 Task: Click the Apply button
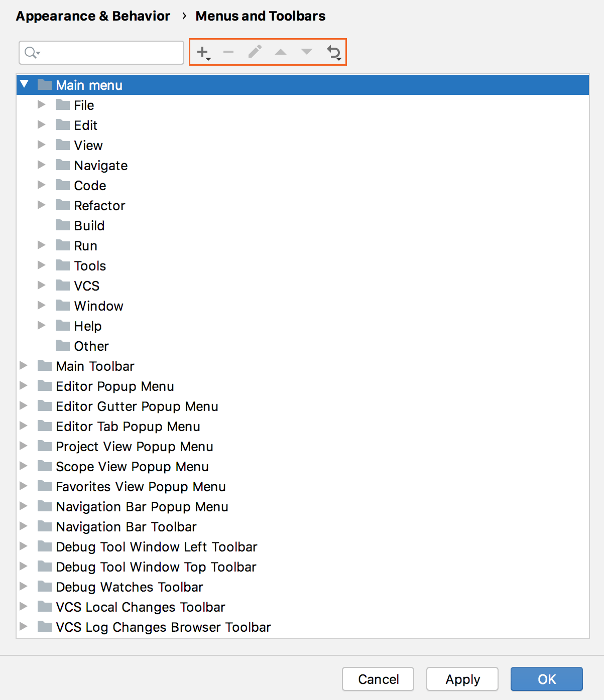(462, 679)
